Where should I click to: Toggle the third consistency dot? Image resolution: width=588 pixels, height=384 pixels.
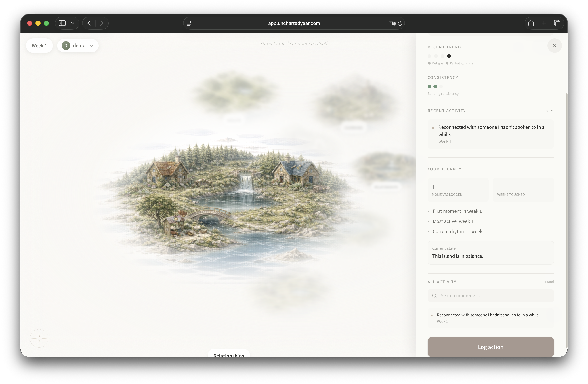point(441,86)
